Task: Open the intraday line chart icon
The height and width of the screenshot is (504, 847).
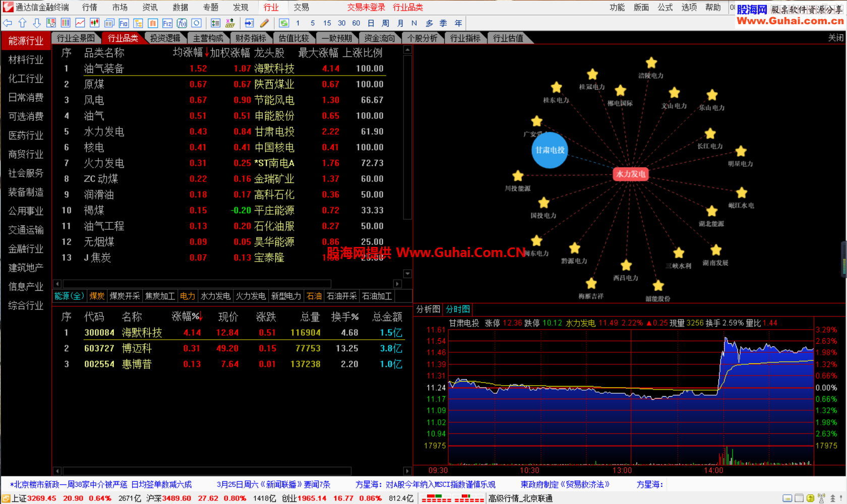Action: (x=80, y=23)
